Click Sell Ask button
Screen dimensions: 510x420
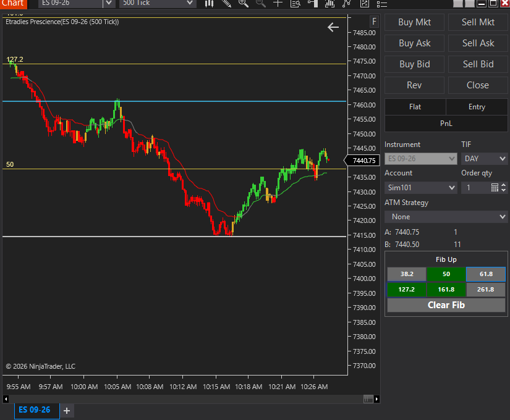[x=478, y=43]
